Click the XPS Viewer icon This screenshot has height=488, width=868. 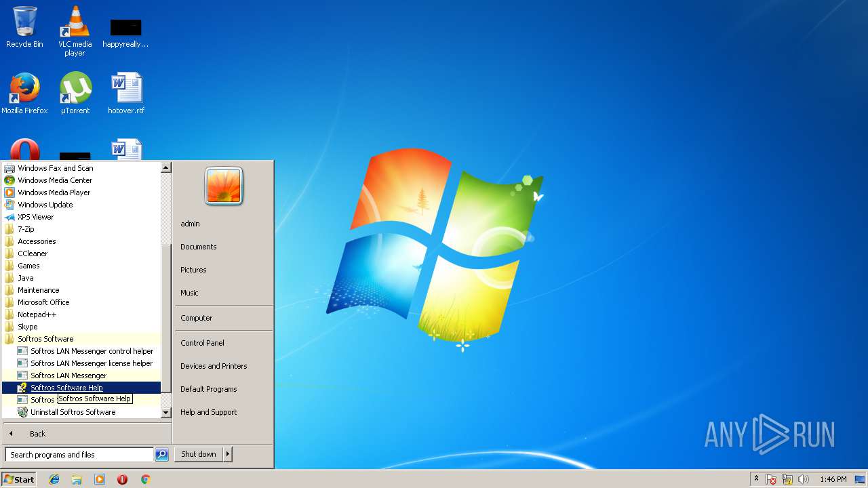tap(9, 217)
